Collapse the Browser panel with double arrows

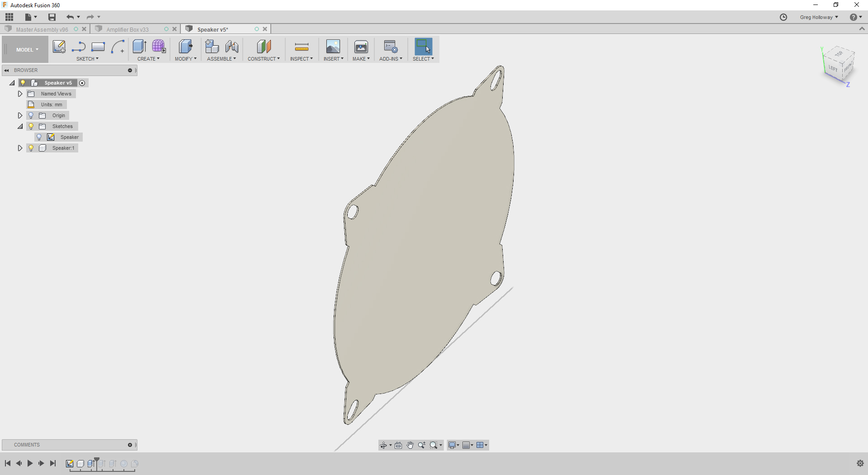(7, 70)
